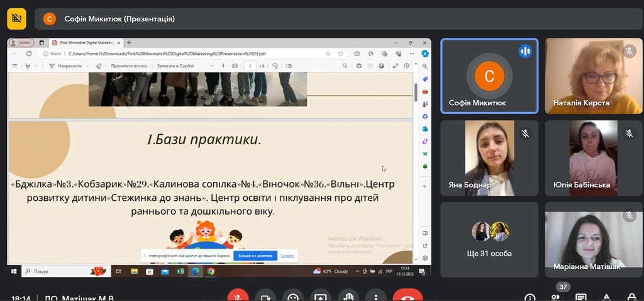Click the PDF toolbar zoom in plus
The image size is (644, 301).
223,65
